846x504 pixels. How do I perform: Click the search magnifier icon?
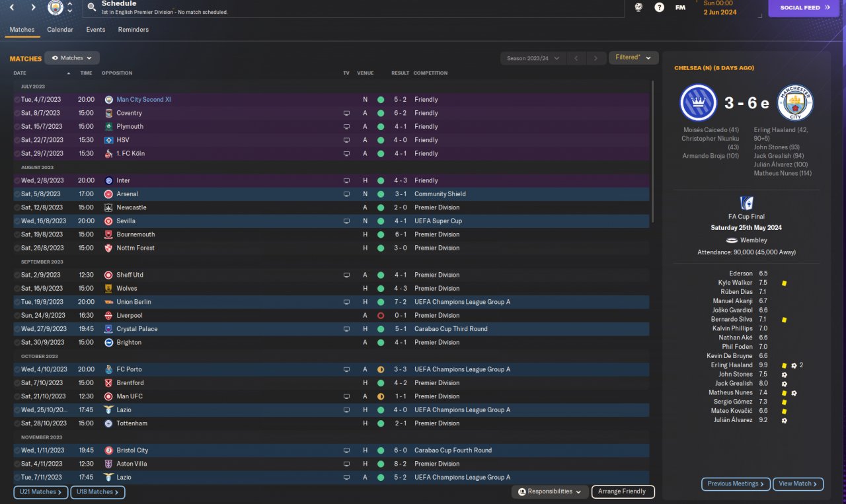(x=91, y=7)
